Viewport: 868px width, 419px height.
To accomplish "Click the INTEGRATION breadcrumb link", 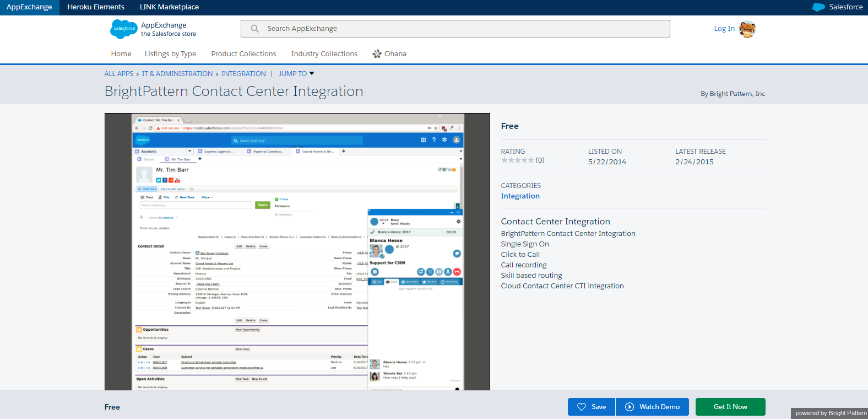I will [x=243, y=74].
